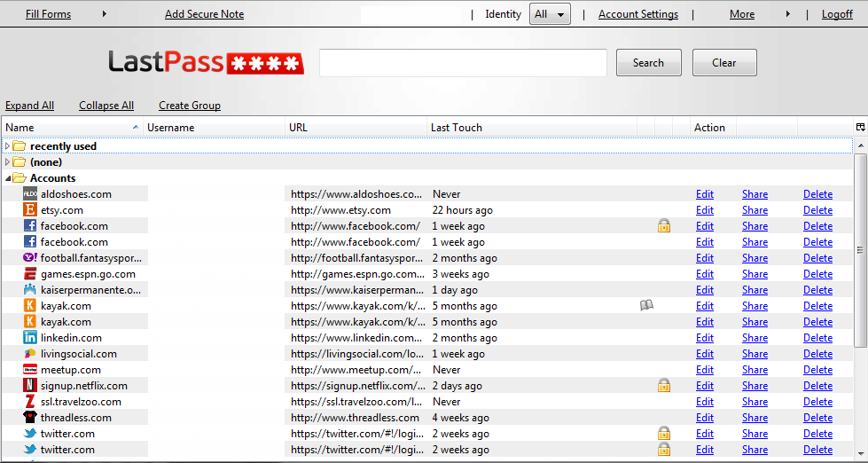The width and height of the screenshot is (868, 463).
Task: Select the threadless.com URL cell
Action: (355, 418)
